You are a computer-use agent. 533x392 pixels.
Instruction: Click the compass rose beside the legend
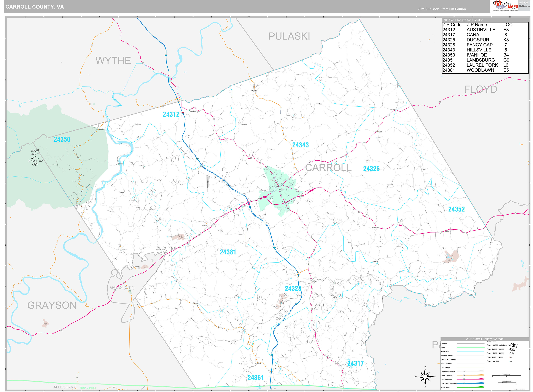[425, 377]
